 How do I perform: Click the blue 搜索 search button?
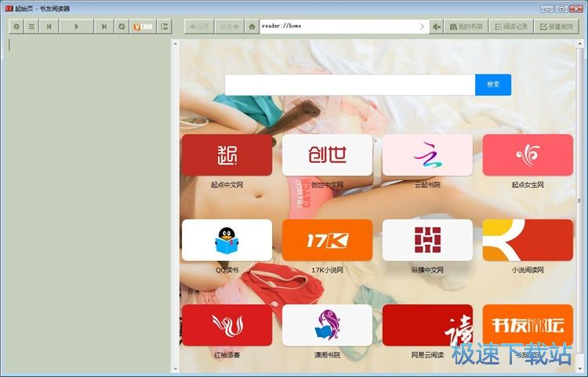pyautogui.click(x=493, y=85)
